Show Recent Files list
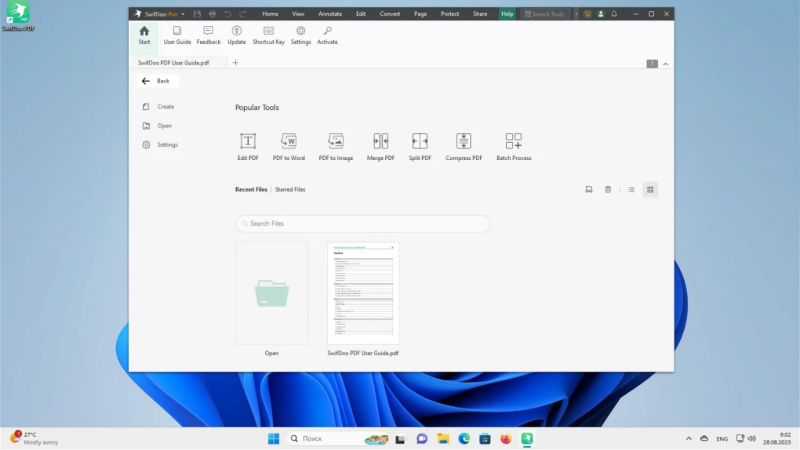 tap(251, 189)
